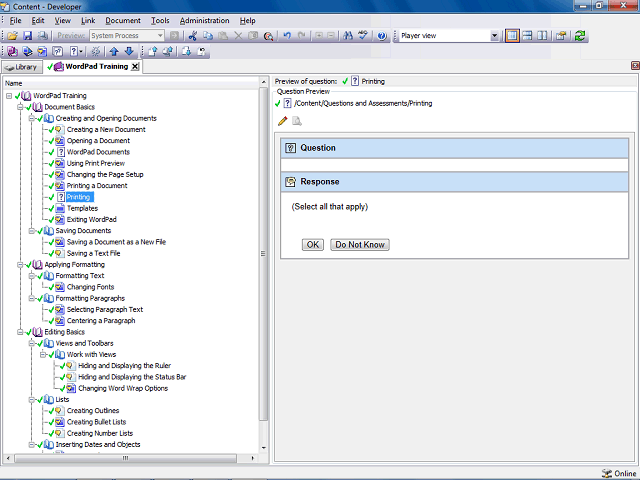Select the Templates tree item
The height and width of the screenshot is (480, 640).
(x=82, y=208)
